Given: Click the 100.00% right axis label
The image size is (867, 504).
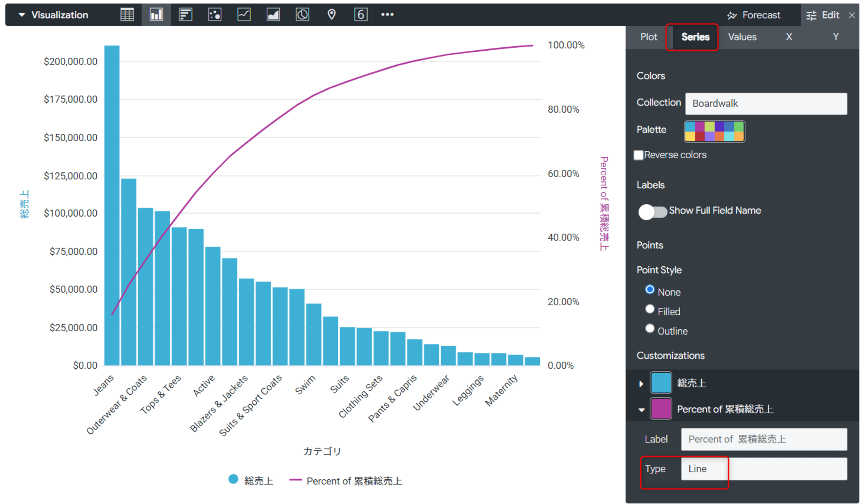Looking at the screenshot, I should 566,45.
